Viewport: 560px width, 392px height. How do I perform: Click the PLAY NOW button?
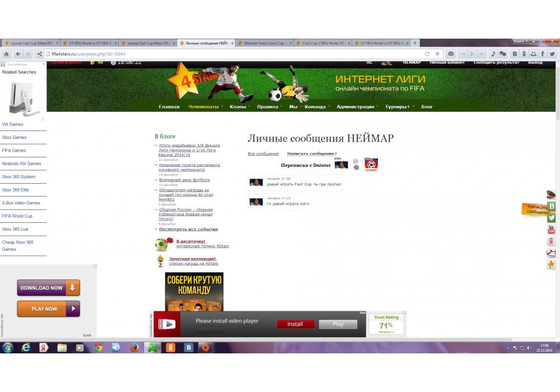(49, 309)
